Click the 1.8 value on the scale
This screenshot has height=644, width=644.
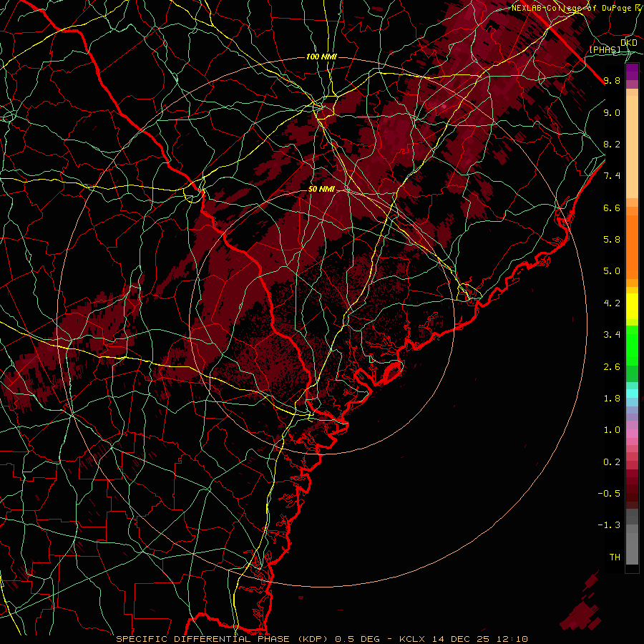click(612, 399)
